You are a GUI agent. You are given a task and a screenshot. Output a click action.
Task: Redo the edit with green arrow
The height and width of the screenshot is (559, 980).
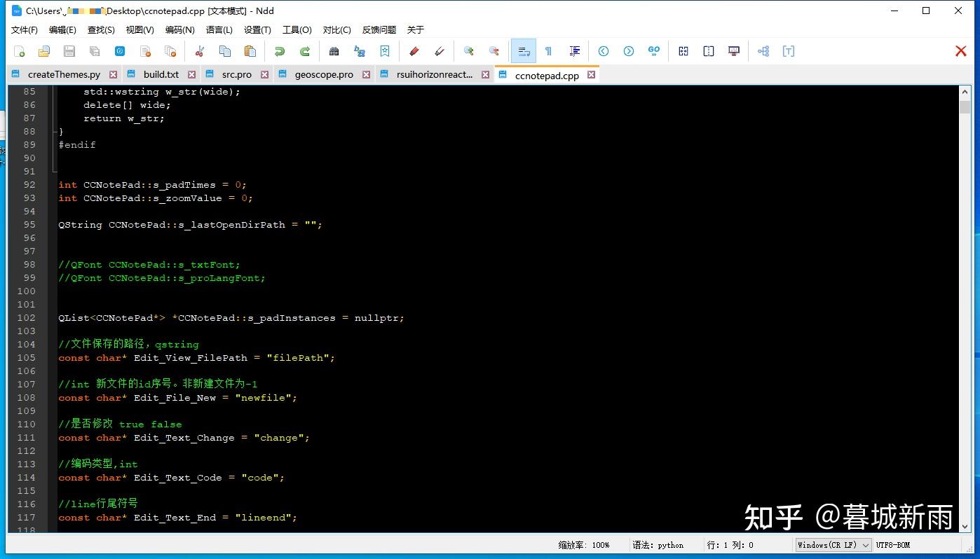point(305,51)
